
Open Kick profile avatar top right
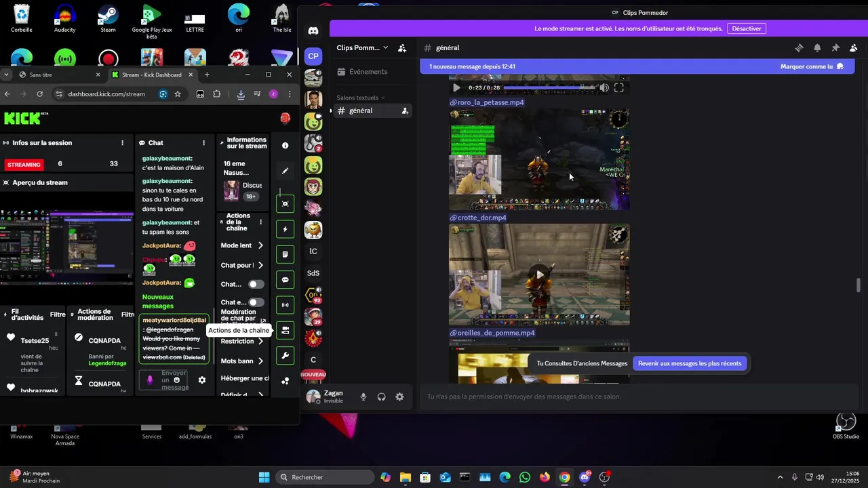[x=285, y=119]
